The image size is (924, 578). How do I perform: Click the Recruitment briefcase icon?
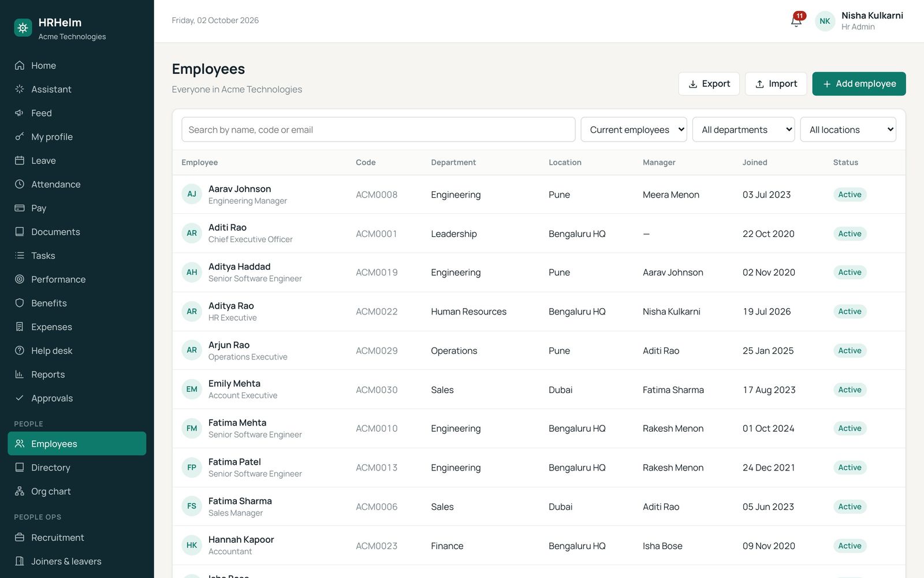(20, 537)
